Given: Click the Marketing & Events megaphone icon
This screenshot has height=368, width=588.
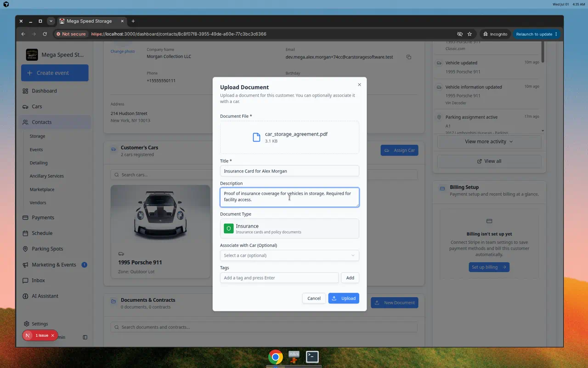Looking at the screenshot, I should (25, 264).
